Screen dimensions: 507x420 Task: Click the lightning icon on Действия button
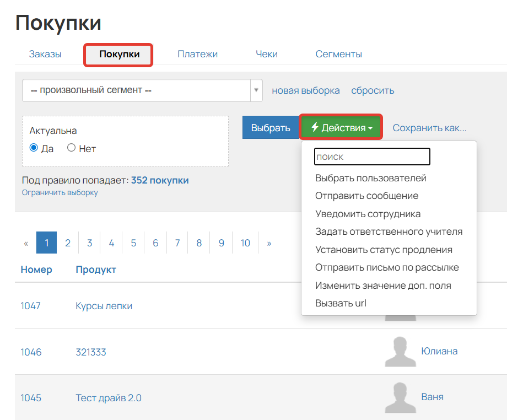[x=314, y=127]
